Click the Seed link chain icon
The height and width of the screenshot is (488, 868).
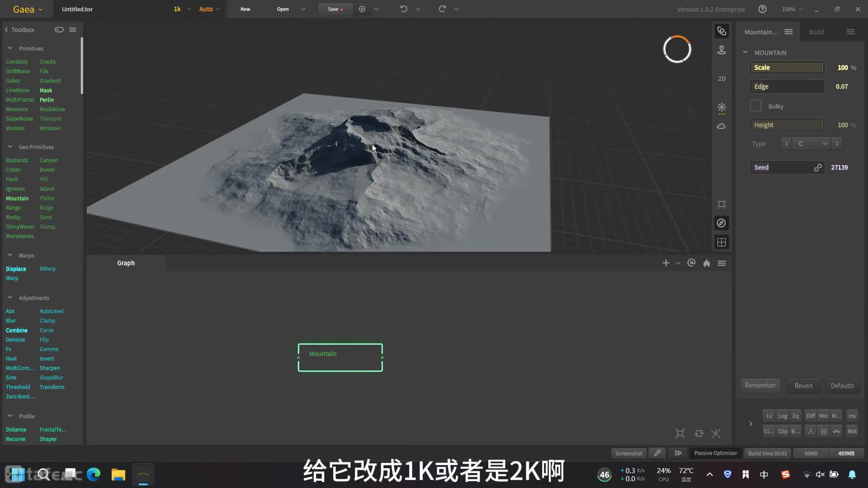(818, 168)
